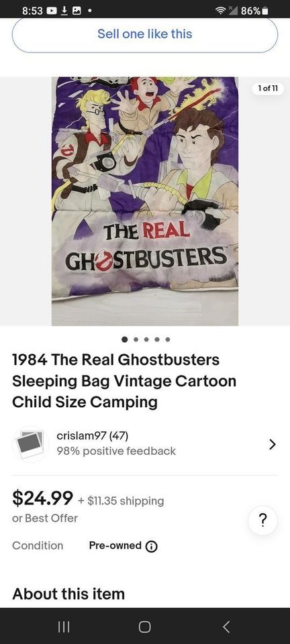Viewport: 290px width, 644px height.
Task: Tap the seller avatar thumbnail icon
Action: [30, 445]
